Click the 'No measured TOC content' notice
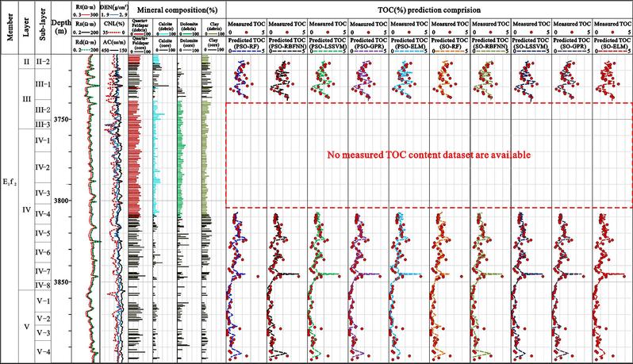 [429, 155]
